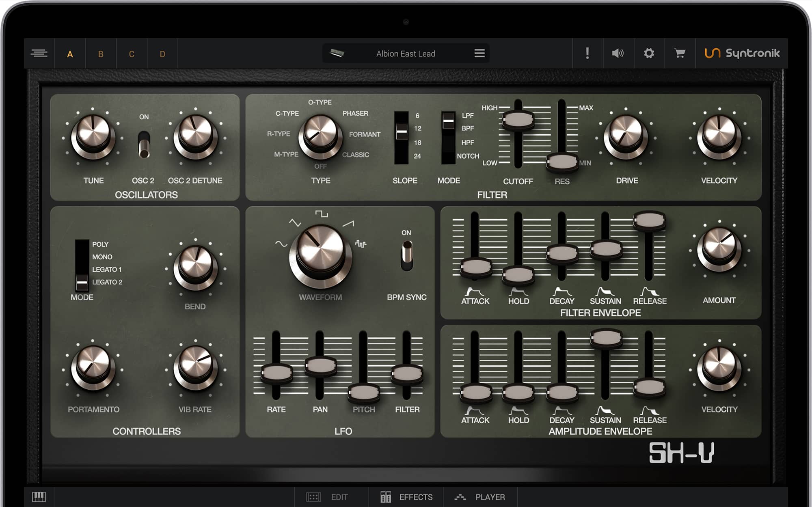
Task: Select the sawtooth wave LFO icon
Action: point(348,223)
